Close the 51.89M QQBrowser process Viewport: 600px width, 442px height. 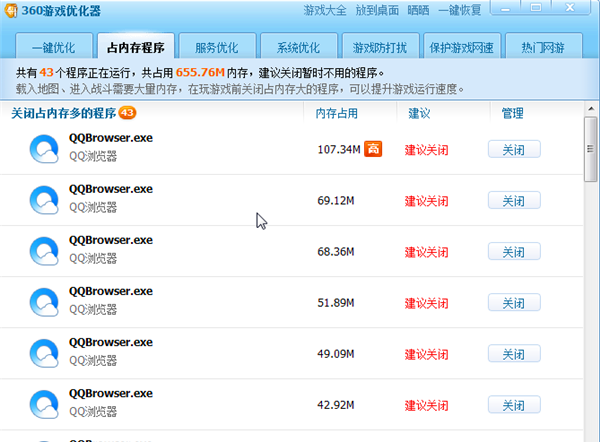[514, 303]
